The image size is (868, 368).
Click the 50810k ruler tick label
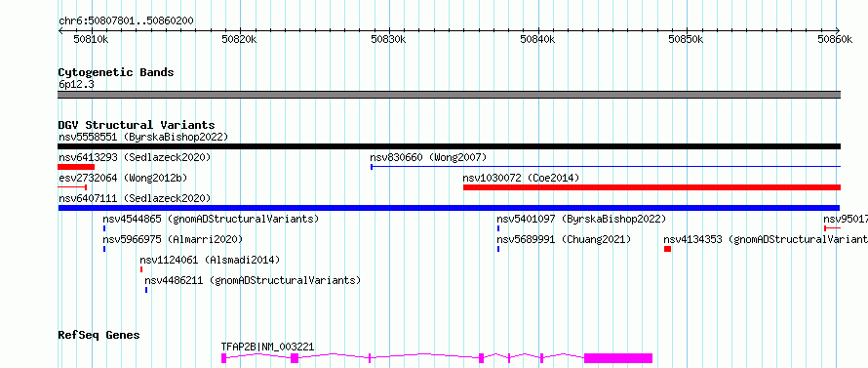tap(91, 39)
